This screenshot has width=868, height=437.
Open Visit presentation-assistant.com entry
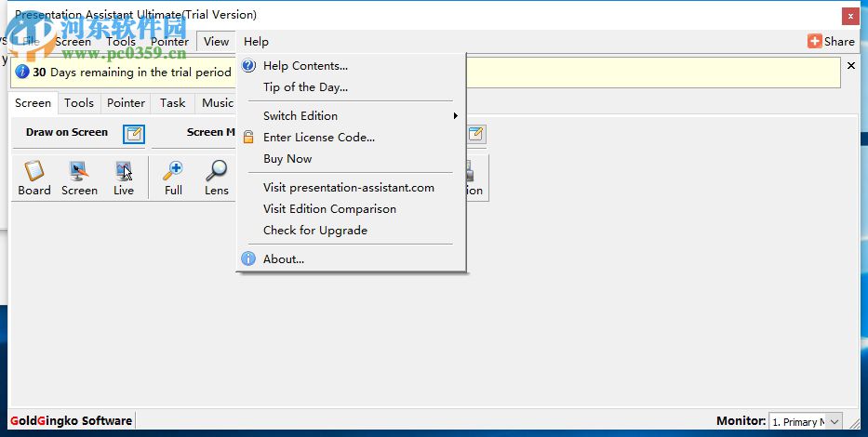tap(351, 188)
